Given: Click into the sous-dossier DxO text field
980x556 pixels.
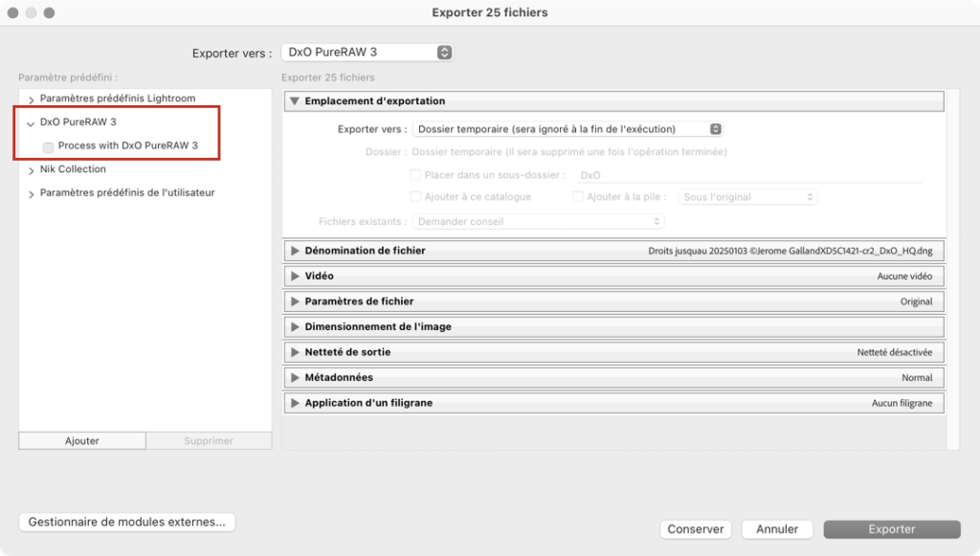Looking at the screenshot, I should click(749, 175).
